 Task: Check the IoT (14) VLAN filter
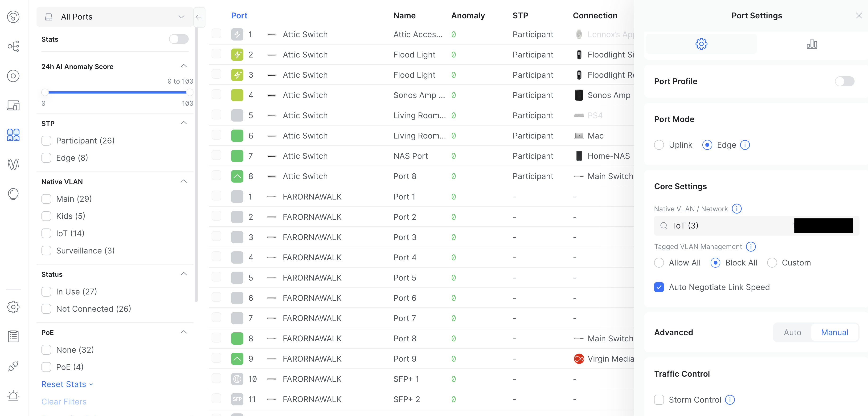[46, 233]
